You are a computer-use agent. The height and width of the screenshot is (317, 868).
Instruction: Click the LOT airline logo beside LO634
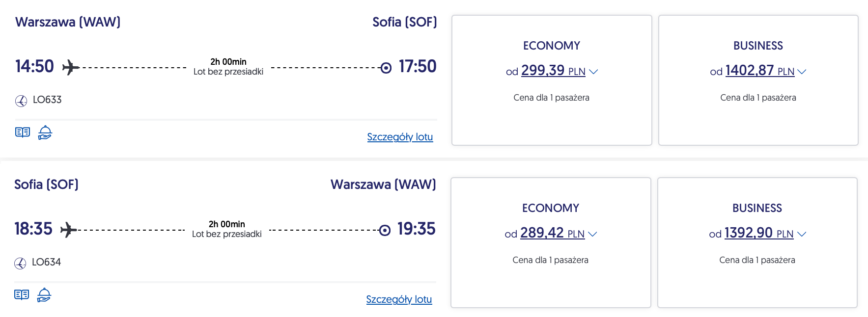(20, 263)
